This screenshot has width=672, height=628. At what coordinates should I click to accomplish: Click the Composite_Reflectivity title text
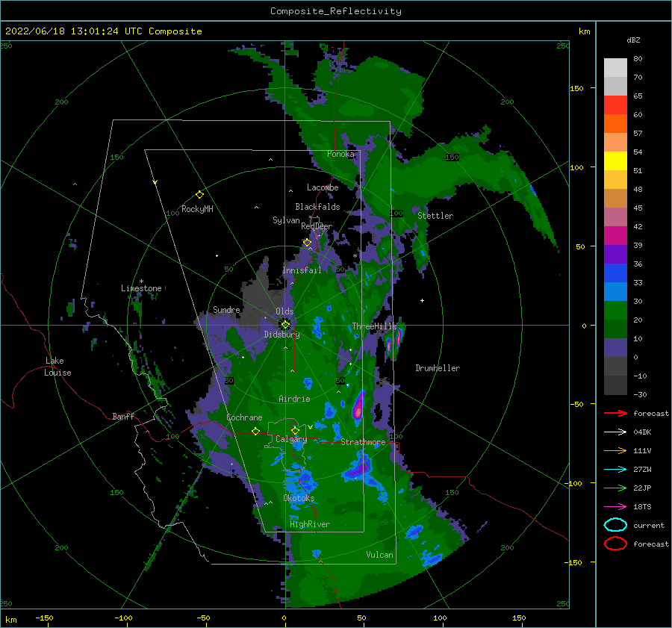(x=335, y=11)
